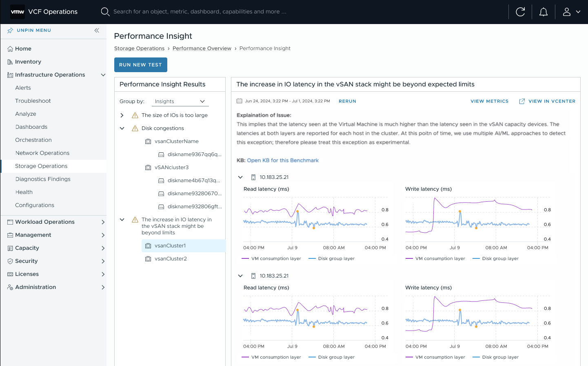Screen dimensions: 588x366
Task: Click UNPIN MENU text
Action: tap(34, 31)
